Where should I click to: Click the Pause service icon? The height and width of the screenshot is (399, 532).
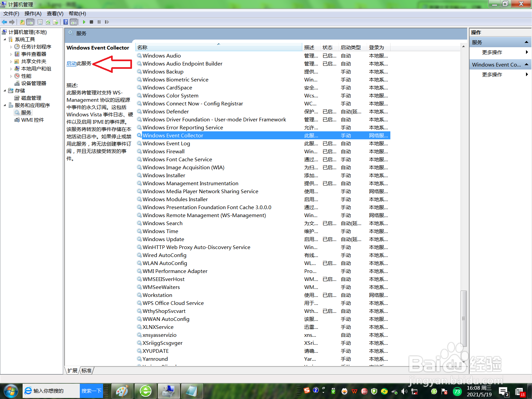coord(99,22)
